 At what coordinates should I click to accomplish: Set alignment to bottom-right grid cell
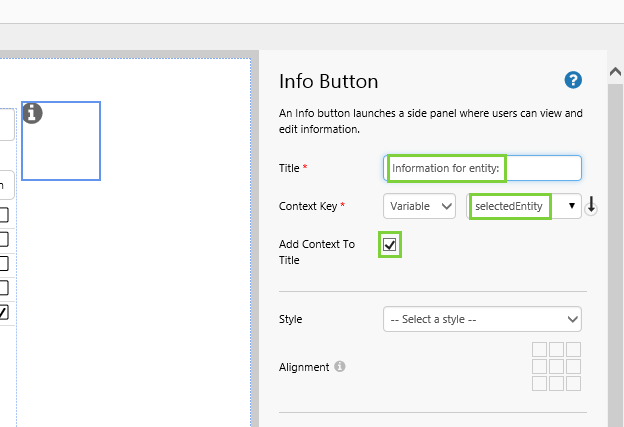[572, 383]
